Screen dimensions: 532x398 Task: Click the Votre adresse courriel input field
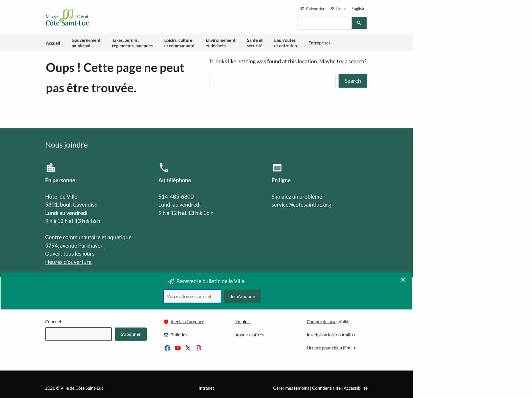coord(192,296)
